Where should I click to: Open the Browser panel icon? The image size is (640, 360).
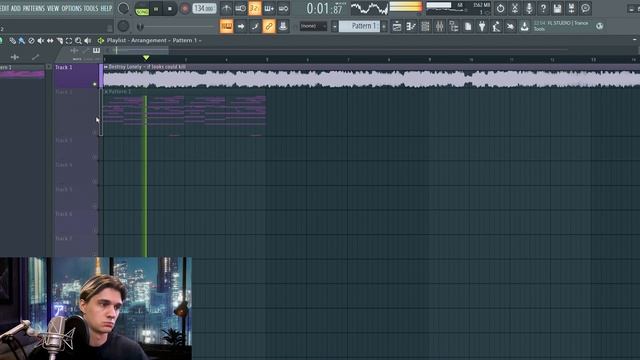pyautogui.click(x=454, y=27)
